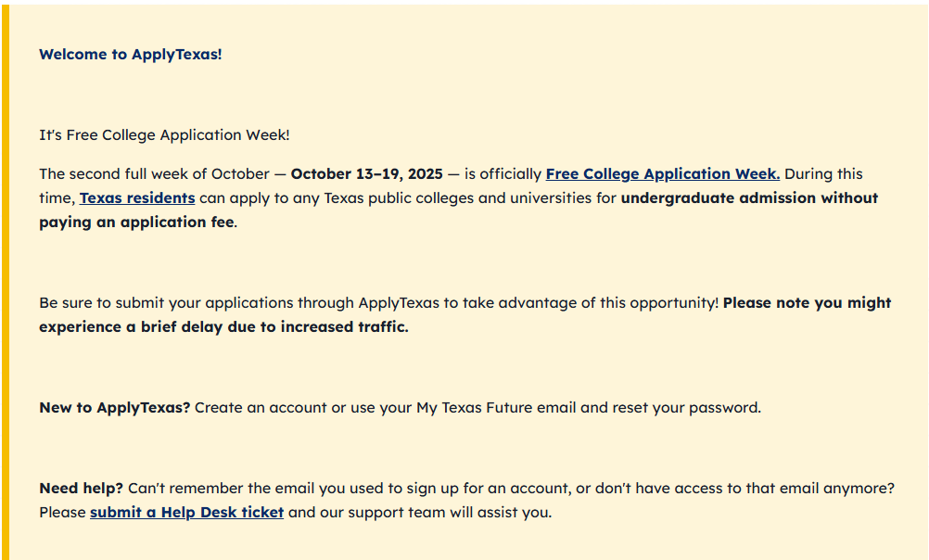Screen dimensions: 929x560
Task: Click bold "Please note you might" text
Action: (x=807, y=303)
